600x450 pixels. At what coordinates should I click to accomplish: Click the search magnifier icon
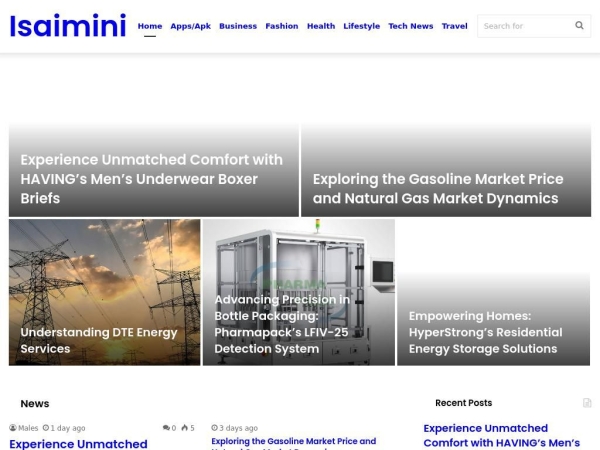pos(579,26)
